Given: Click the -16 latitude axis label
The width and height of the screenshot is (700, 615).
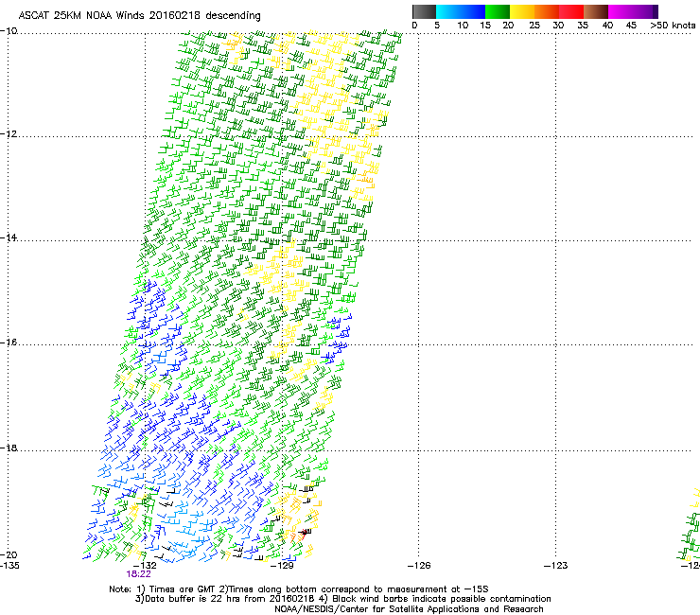Looking at the screenshot, I should (x=9, y=343).
